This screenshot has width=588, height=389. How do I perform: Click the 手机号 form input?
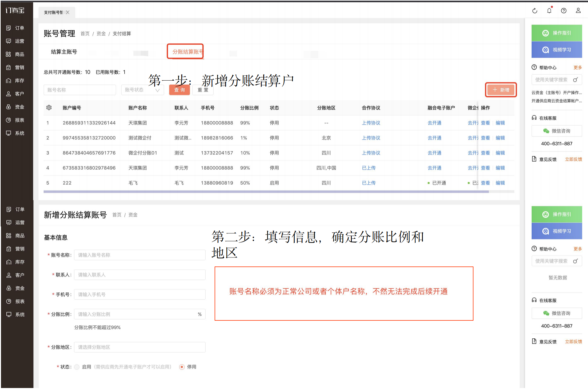click(140, 294)
